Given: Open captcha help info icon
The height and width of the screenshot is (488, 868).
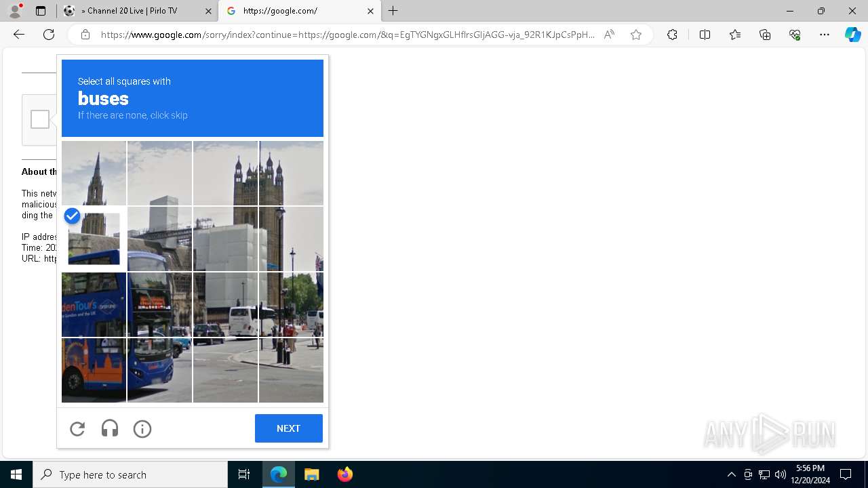Looking at the screenshot, I should coord(142,429).
